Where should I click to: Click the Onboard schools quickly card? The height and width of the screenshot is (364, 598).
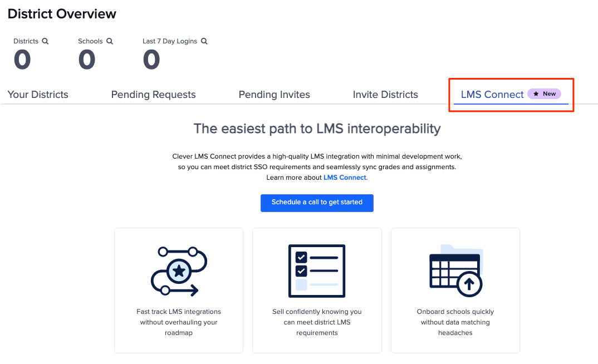click(x=455, y=291)
